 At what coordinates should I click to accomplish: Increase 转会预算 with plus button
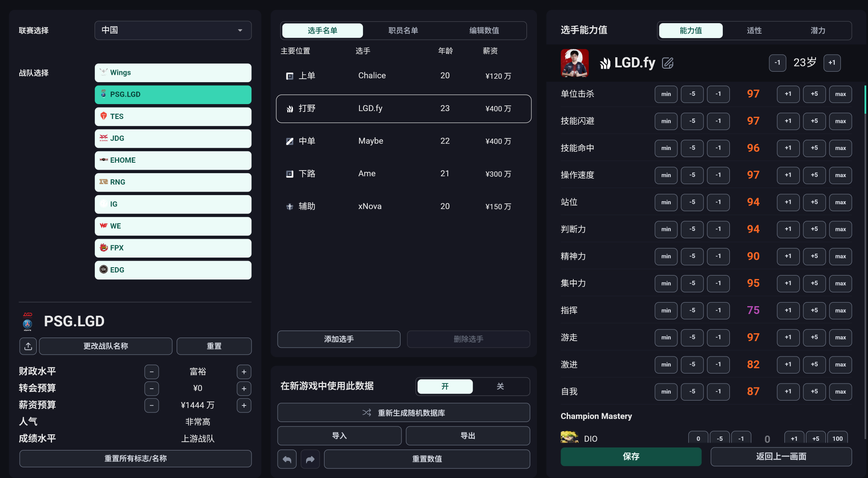point(244,388)
